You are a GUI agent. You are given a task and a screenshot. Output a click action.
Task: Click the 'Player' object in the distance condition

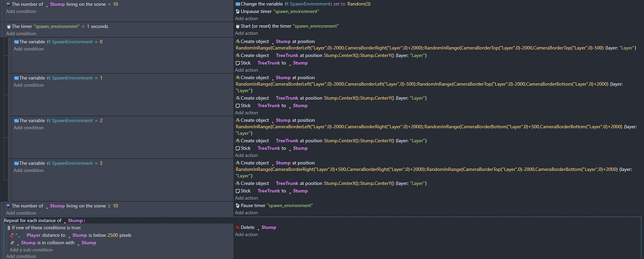(34, 235)
